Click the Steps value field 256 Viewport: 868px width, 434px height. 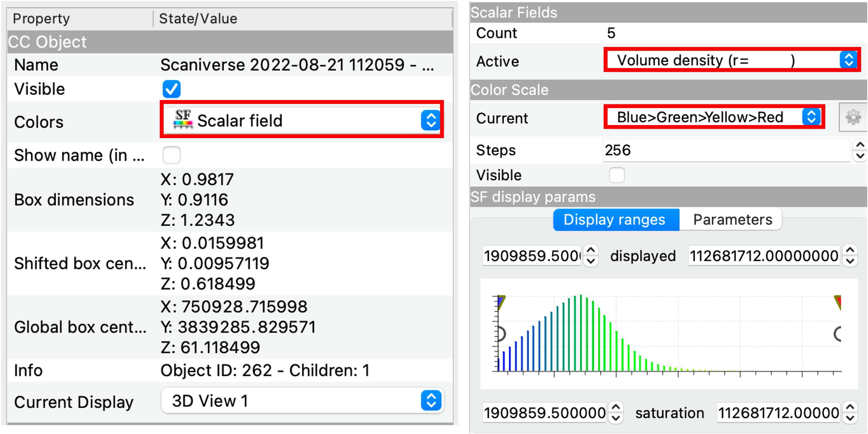[x=726, y=150]
